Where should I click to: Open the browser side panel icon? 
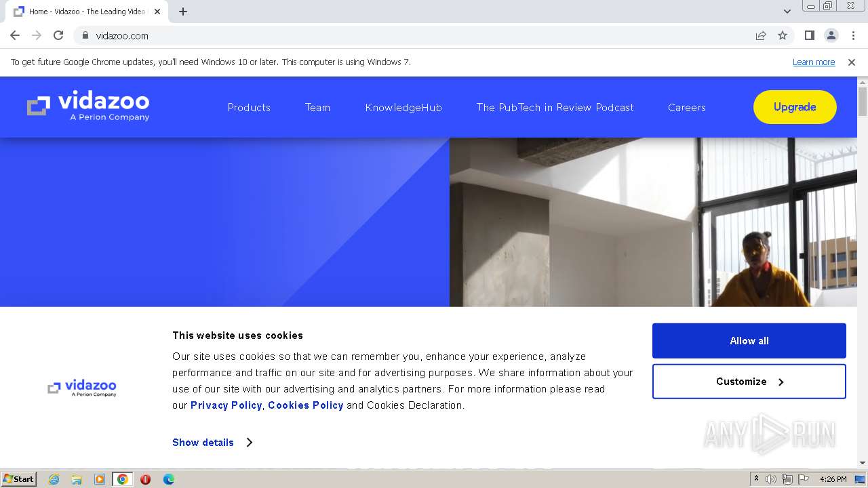[809, 35]
